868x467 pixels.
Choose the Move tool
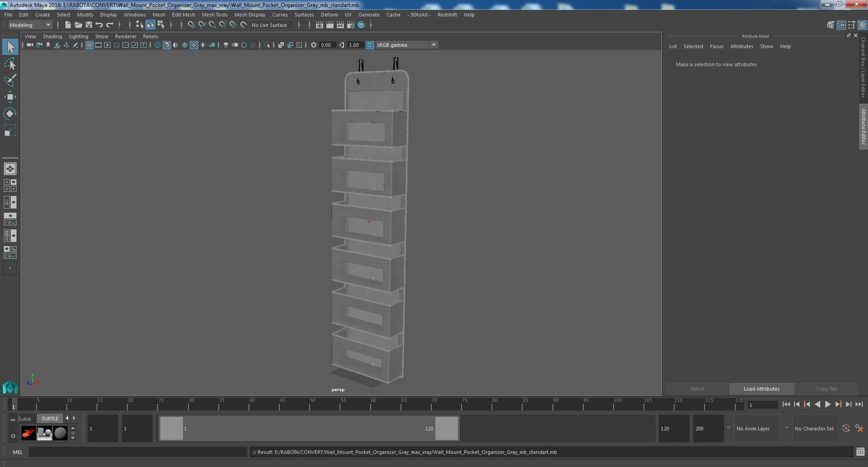coord(10,97)
